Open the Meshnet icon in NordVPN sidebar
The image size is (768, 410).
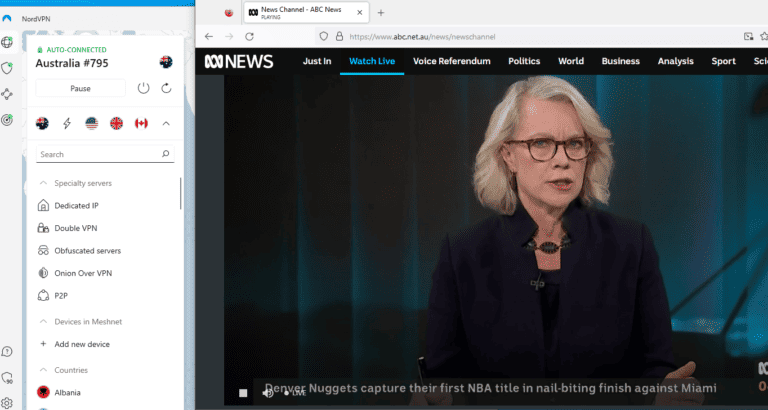(7, 94)
